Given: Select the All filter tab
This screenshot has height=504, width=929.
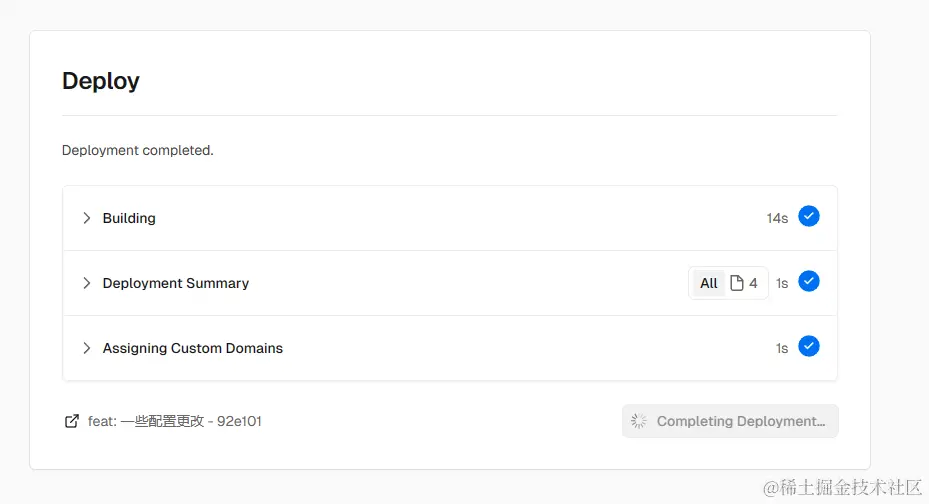Looking at the screenshot, I should 709,283.
